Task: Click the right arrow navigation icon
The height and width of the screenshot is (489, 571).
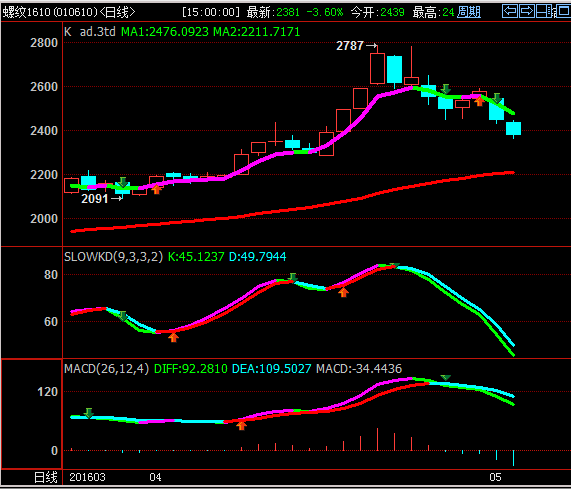Action: (x=527, y=11)
